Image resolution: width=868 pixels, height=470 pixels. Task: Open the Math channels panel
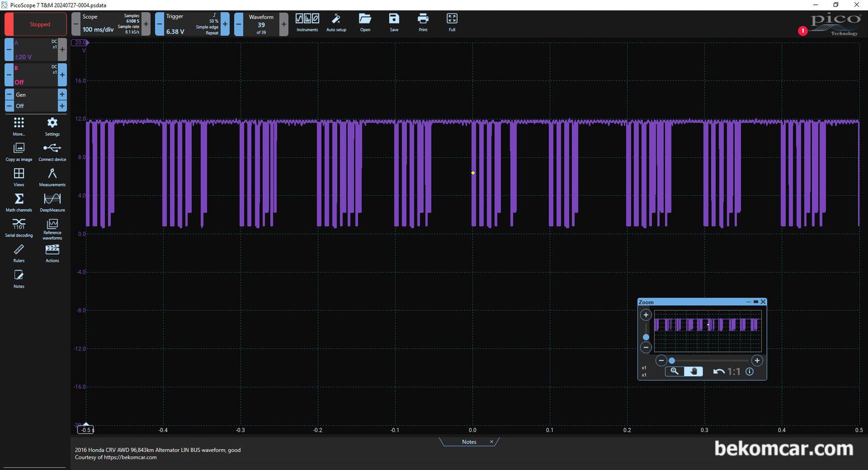pyautogui.click(x=19, y=200)
